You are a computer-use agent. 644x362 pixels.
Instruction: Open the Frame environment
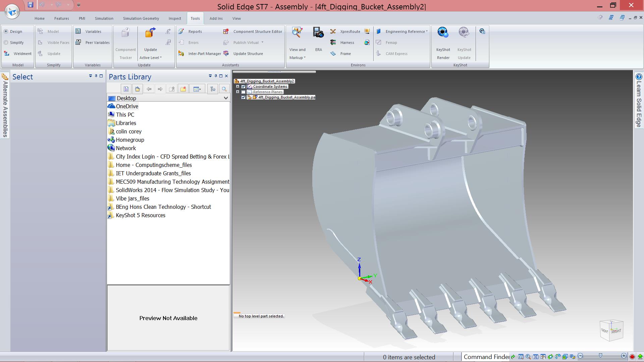tap(341, 54)
